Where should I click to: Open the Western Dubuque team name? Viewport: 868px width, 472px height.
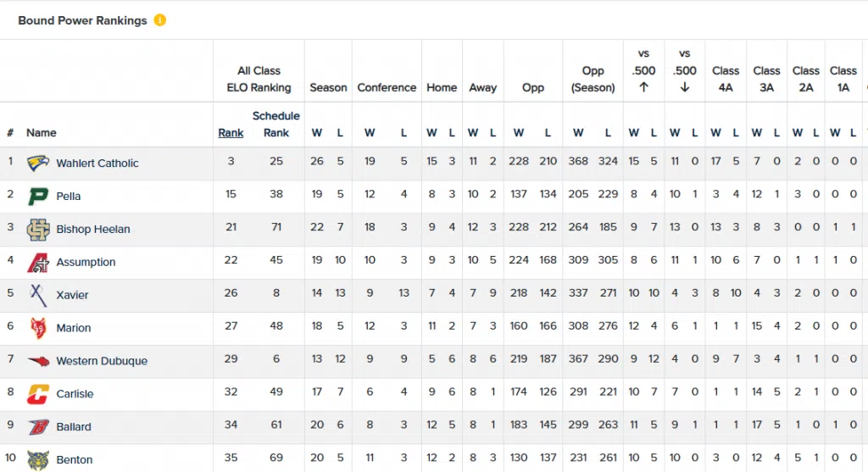102,361
